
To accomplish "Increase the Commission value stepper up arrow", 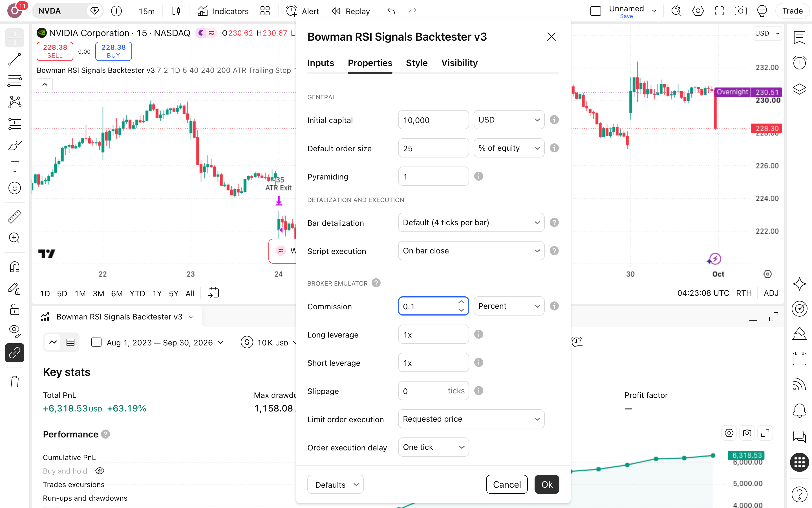I will coord(461,302).
